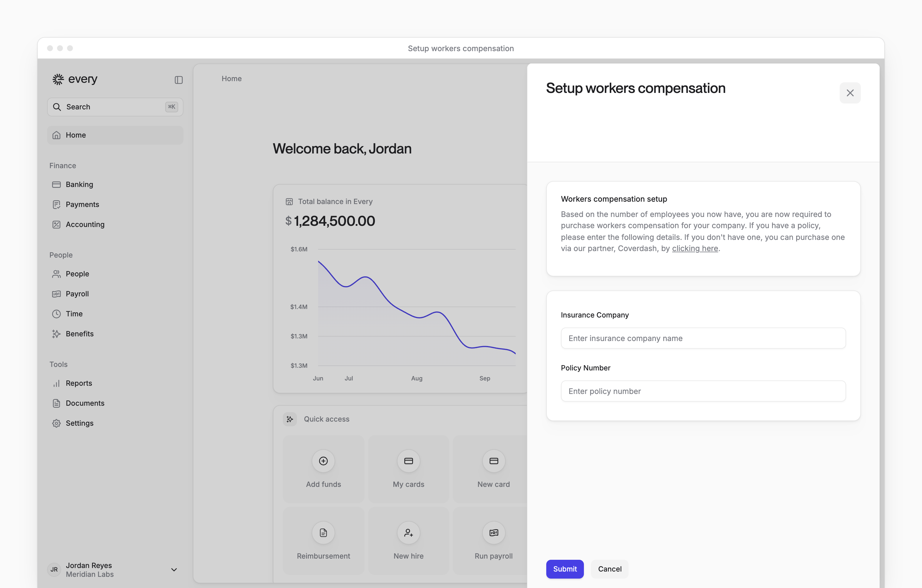Click the Total balance in Every icon
Viewport: 922px width, 588px height.
(289, 202)
